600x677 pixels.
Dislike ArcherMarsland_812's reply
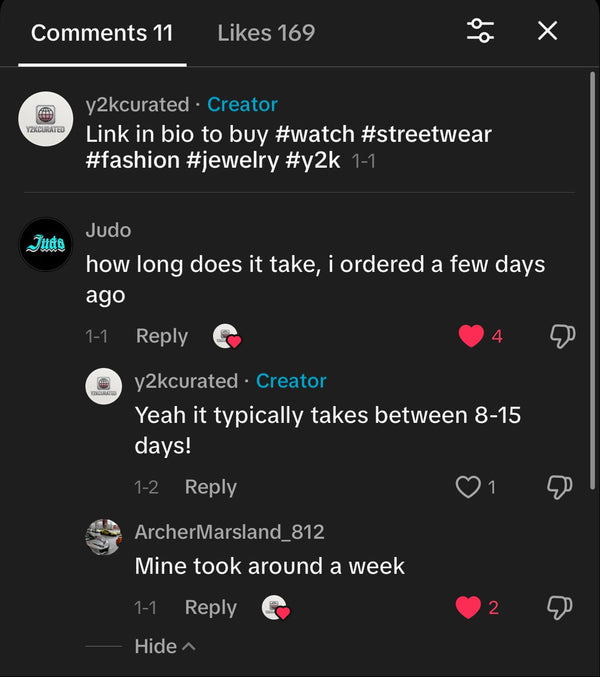pos(562,607)
